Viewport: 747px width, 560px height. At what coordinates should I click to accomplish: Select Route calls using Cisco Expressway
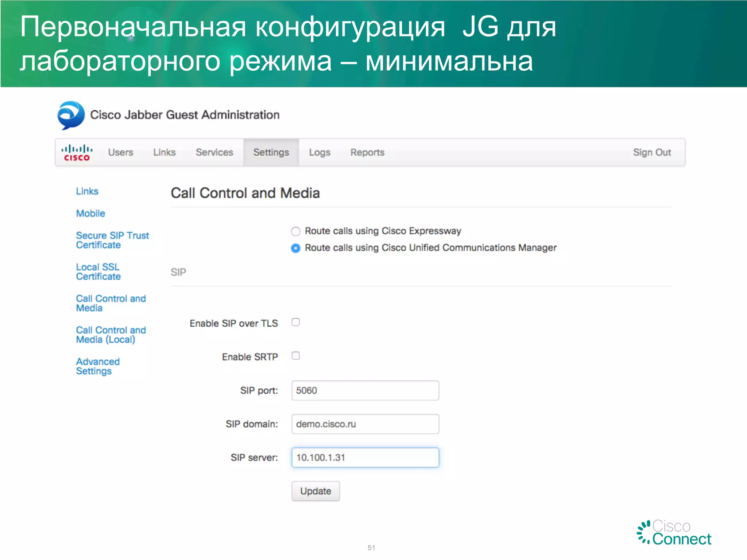pos(296,232)
